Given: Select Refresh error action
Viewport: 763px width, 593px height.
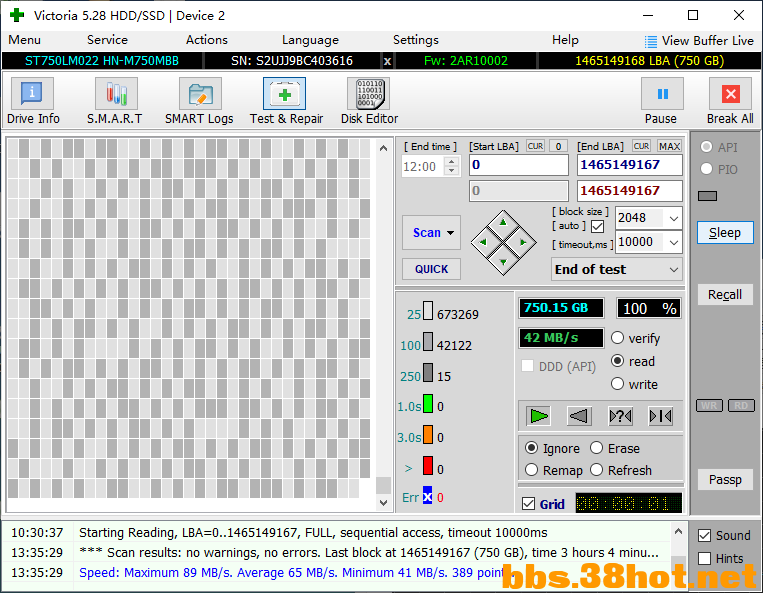Looking at the screenshot, I should 597,470.
